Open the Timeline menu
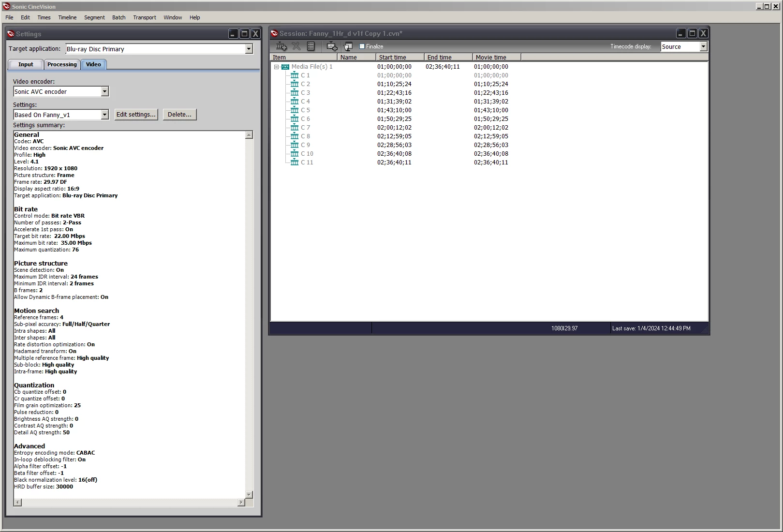This screenshot has height=532, width=783. coord(67,17)
